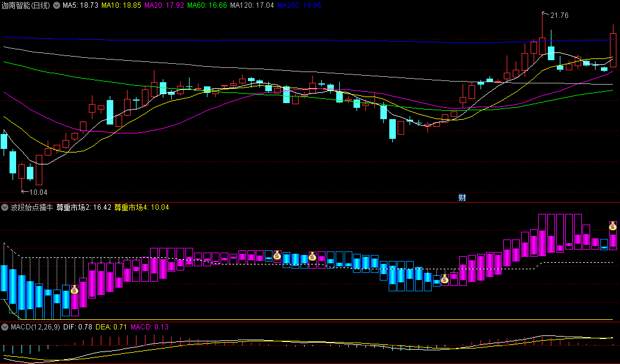Select the 波段始点擒牛 indicator name

(x=32, y=207)
